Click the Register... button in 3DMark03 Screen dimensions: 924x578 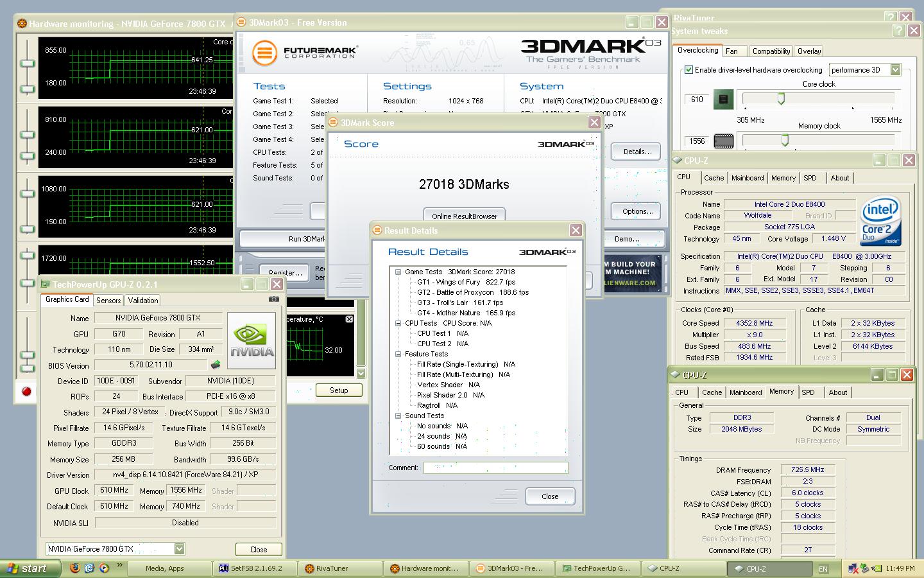pos(285,272)
